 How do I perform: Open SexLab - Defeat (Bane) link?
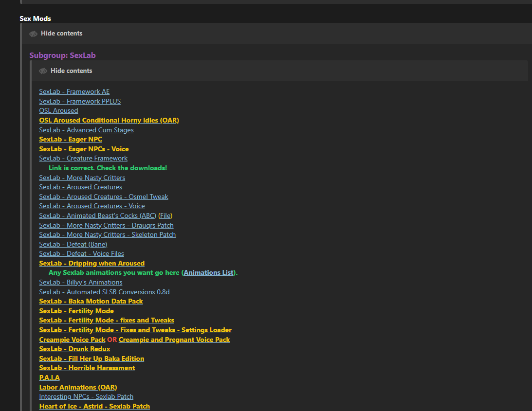73,244
